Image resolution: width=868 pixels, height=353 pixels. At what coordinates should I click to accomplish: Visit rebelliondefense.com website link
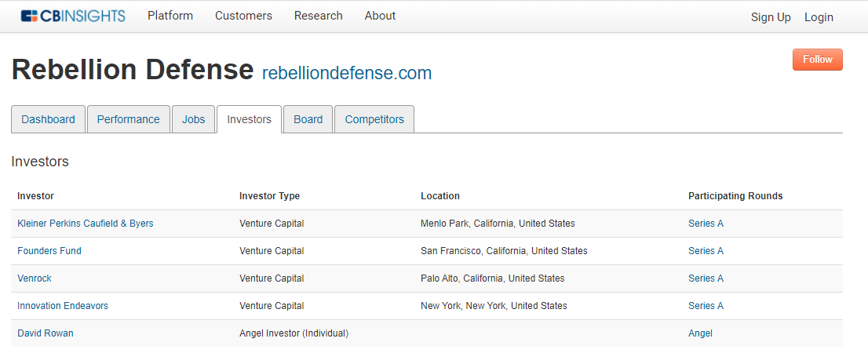point(347,73)
